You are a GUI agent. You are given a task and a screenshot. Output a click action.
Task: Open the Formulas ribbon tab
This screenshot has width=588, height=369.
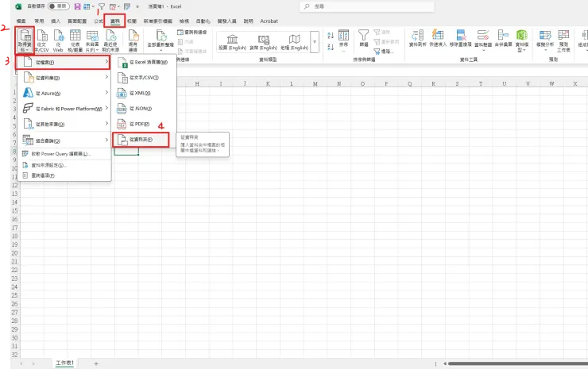tap(99, 21)
